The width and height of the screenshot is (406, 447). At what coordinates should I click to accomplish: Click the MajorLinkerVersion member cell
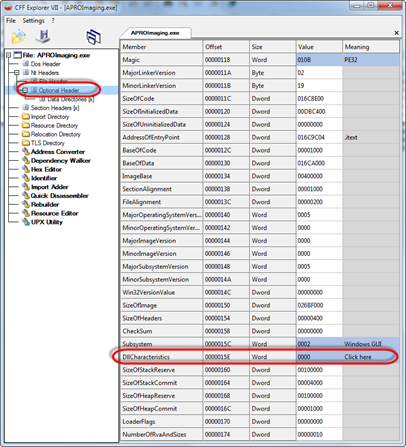pos(161,73)
